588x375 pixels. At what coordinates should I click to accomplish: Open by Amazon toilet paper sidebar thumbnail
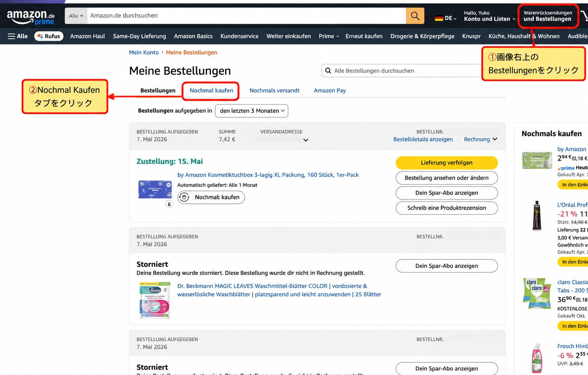coord(537,160)
